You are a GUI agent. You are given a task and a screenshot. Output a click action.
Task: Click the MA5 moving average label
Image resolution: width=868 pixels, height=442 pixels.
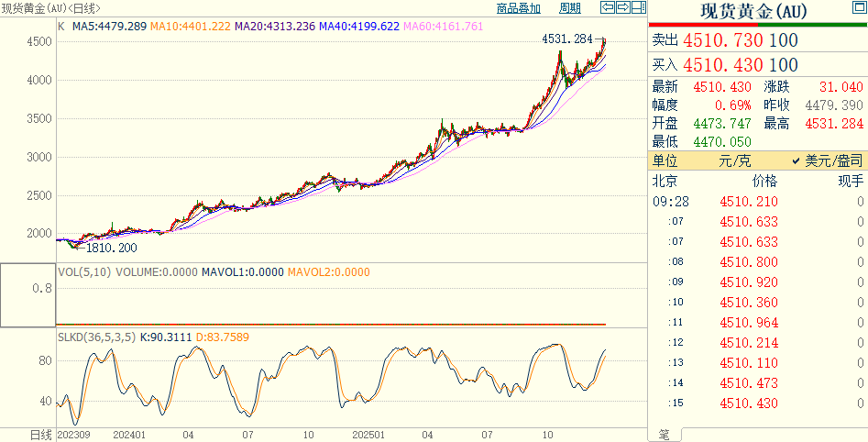(x=105, y=26)
